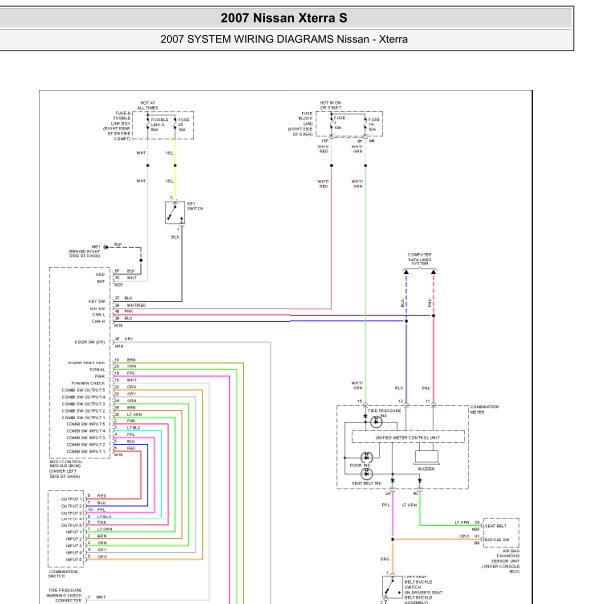
Task: Click 'LEFT SEAT BELT BUCKLE SWITCH' label
Action: (x=423, y=589)
